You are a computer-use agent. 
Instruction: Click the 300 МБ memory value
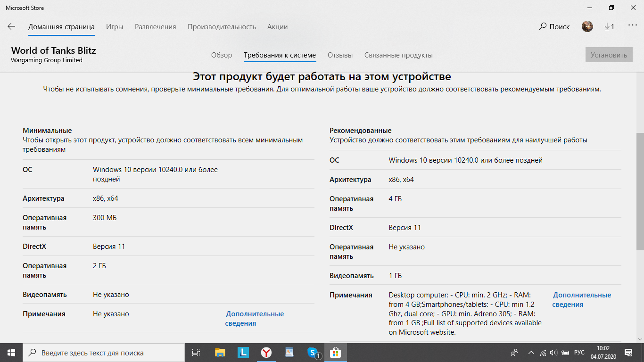[x=105, y=218]
